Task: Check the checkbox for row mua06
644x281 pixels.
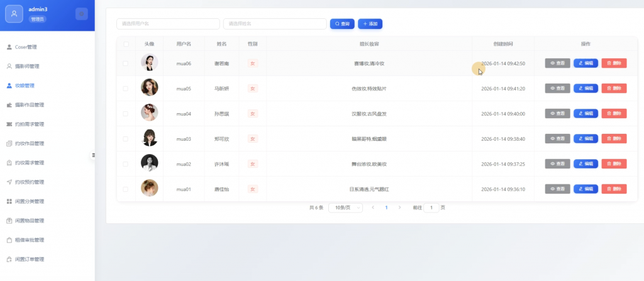Action: click(x=125, y=63)
